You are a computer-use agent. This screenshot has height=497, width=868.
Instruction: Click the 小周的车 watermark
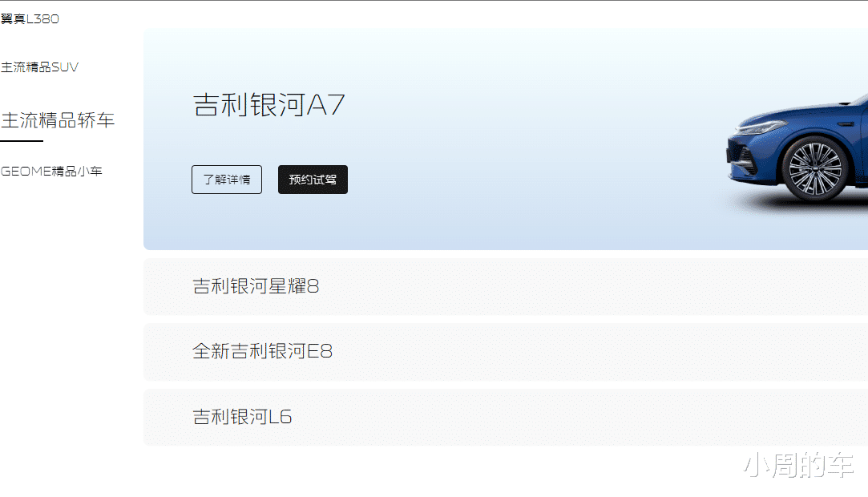(x=798, y=465)
